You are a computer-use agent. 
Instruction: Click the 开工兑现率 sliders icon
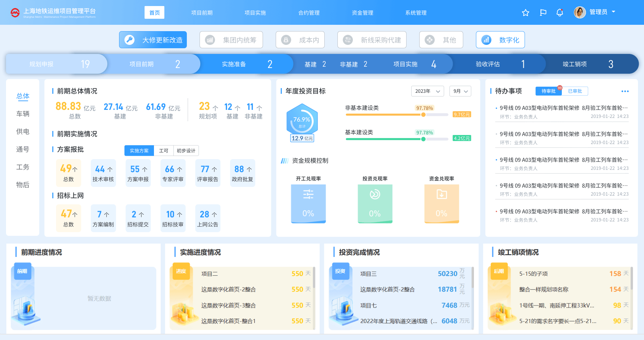(308, 194)
